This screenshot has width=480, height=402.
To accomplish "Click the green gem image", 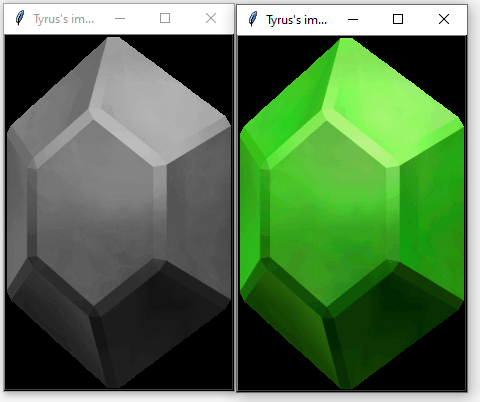I will [352, 213].
